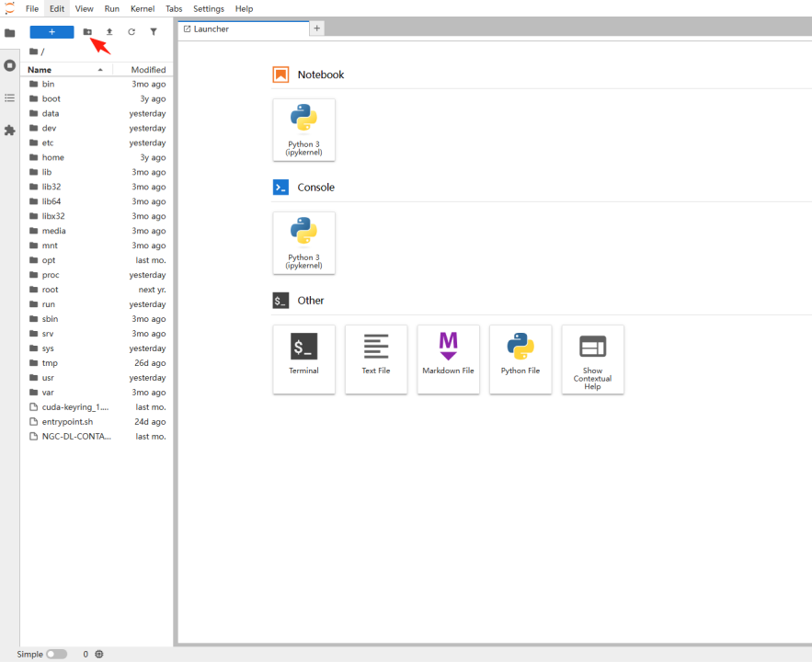The image size is (812, 662).
Task: Select the NGC-DL-CONTA... file
Action: [x=97, y=437]
